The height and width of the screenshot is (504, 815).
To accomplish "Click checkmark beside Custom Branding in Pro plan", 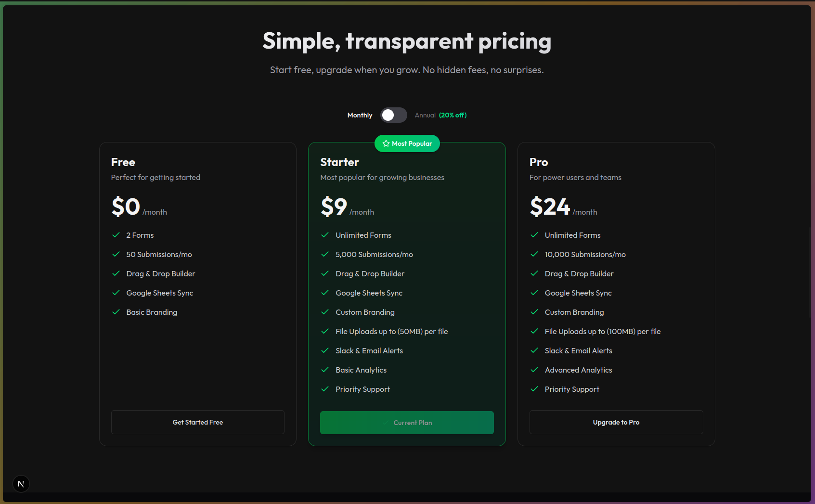I will [534, 312].
